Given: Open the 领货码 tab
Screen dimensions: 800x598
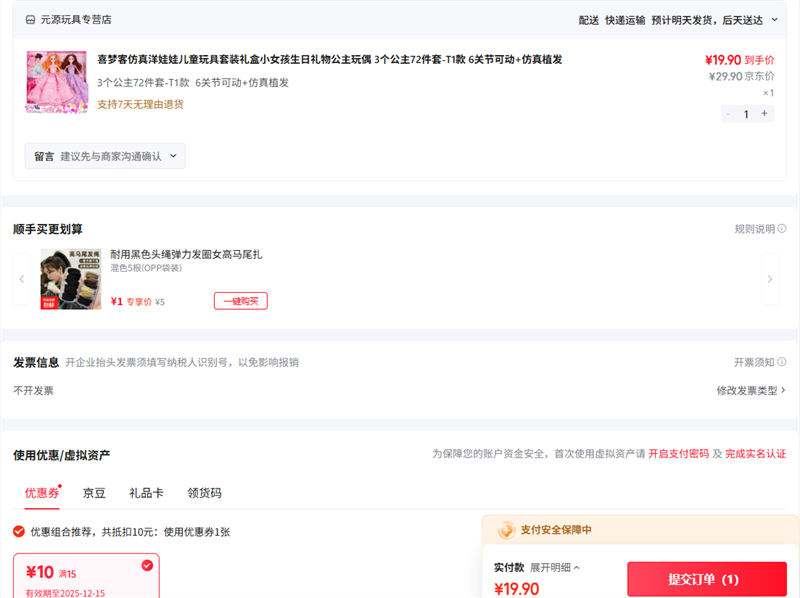Looking at the screenshot, I should (204, 493).
